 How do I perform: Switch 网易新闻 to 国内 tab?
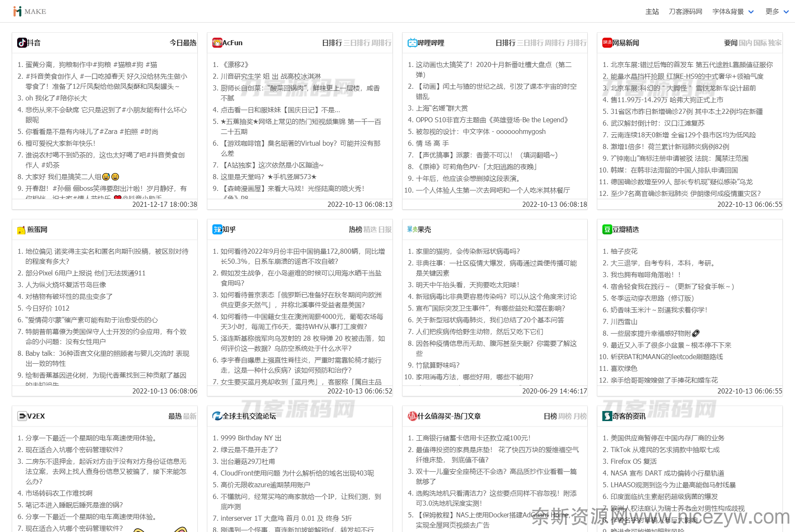point(746,43)
